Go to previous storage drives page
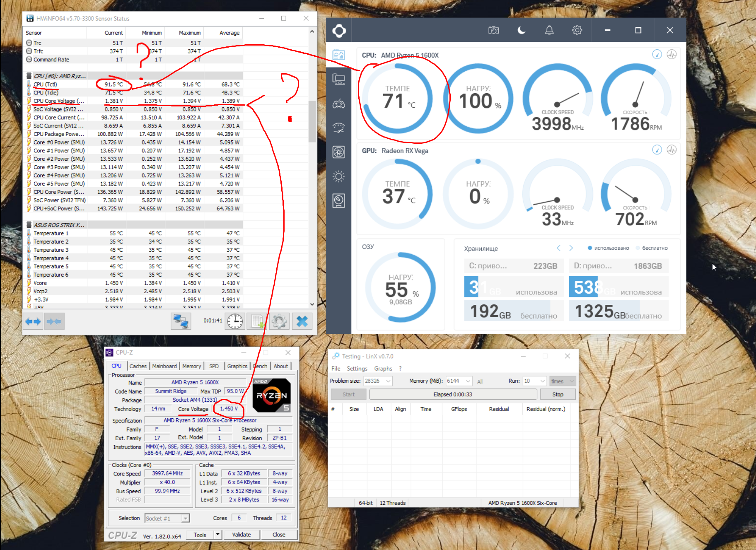 558,248
